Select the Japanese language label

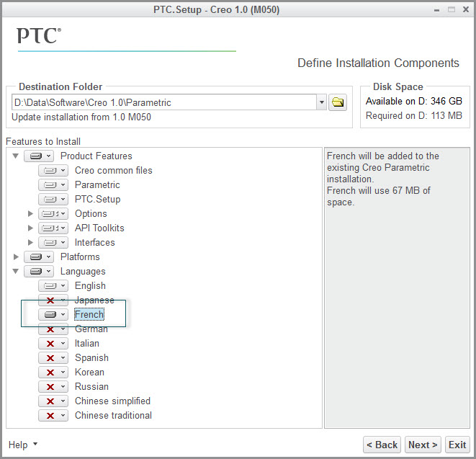pos(94,300)
